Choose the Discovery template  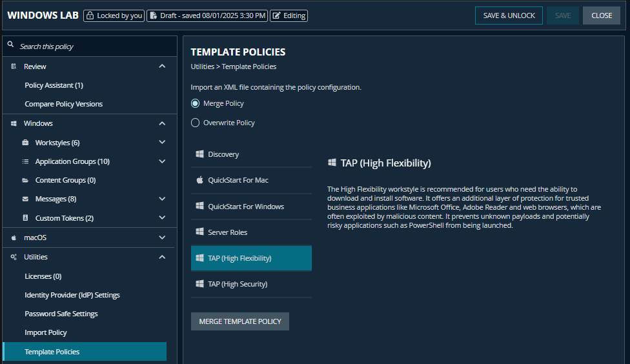tap(252, 154)
